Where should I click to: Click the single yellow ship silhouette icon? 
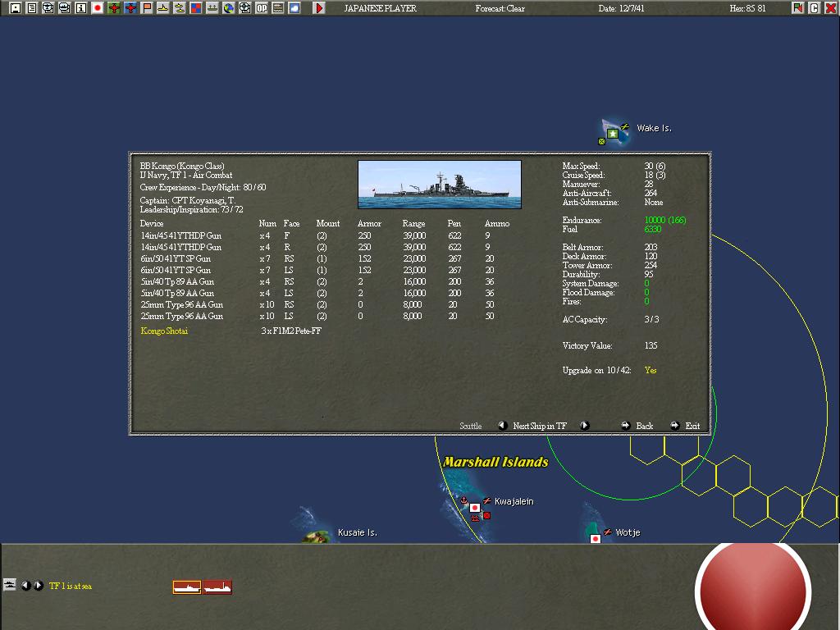pos(163,8)
